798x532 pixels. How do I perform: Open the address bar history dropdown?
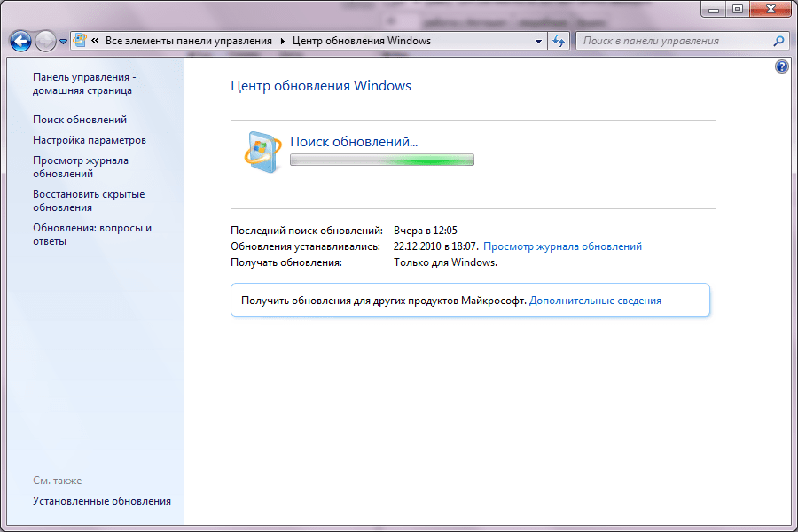tap(538, 42)
